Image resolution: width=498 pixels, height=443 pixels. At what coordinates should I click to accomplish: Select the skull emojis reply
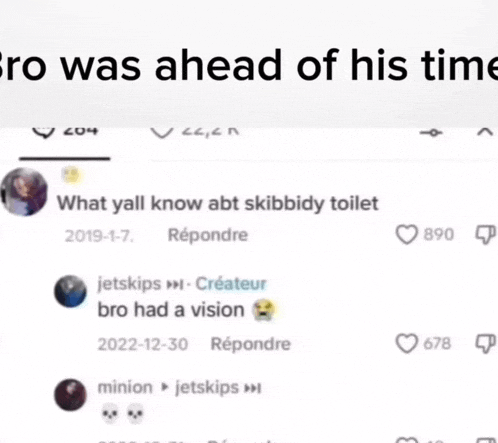(122, 414)
